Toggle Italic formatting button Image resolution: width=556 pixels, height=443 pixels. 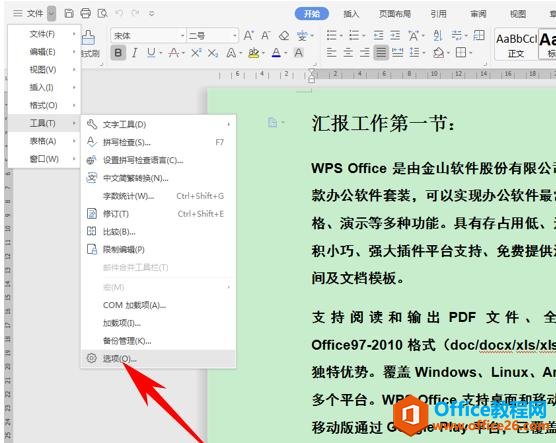pos(134,53)
